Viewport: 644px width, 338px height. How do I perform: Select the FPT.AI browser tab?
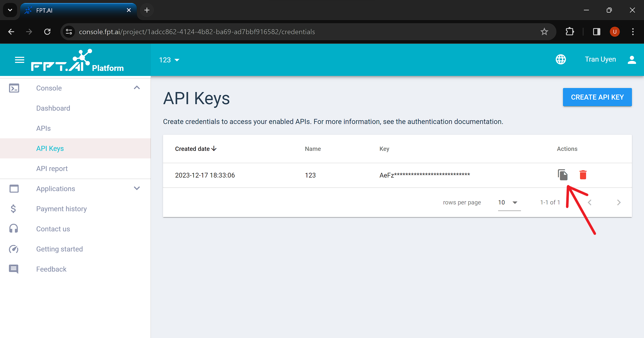(78, 10)
